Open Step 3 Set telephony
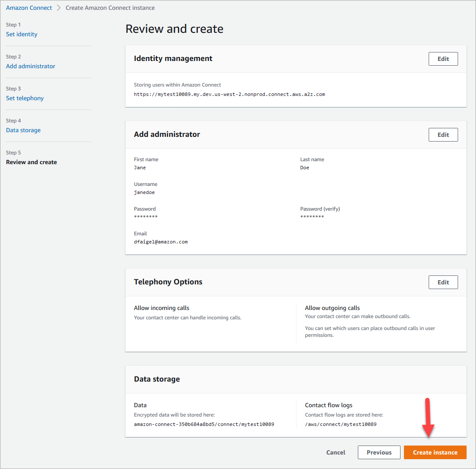The image size is (476, 469). pyautogui.click(x=25, y=98)
